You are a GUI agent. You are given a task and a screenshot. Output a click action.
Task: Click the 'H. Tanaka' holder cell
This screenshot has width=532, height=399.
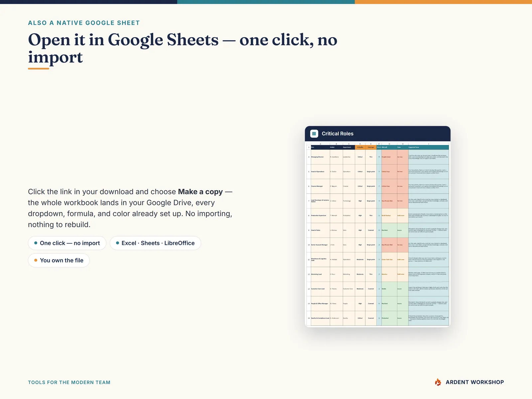336,289
